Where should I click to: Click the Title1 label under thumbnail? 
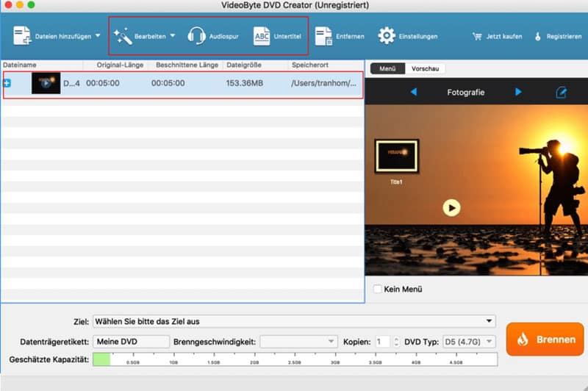[396, 182]
